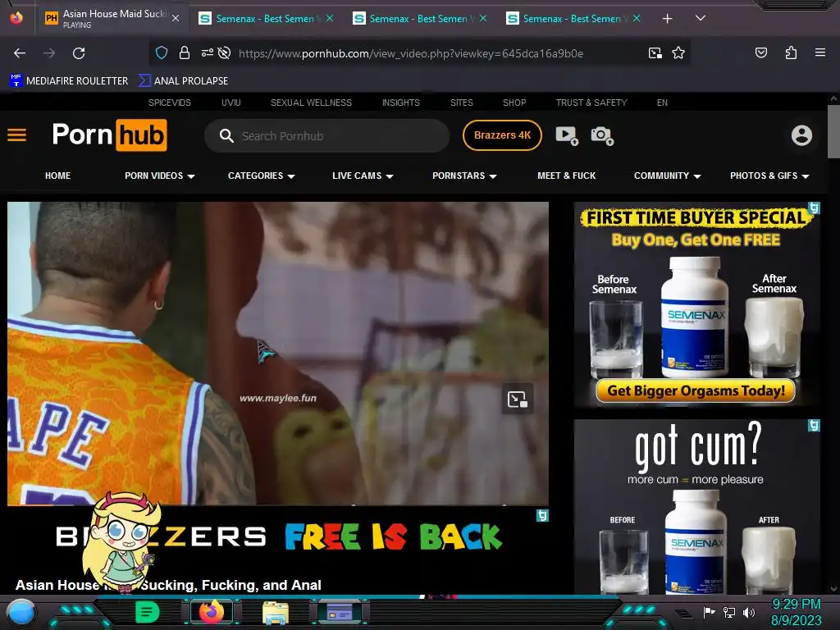Screen dimensions: 840x630
Task: Expand the LIVE CAMS dropdown
Action: tap(363, 176)
